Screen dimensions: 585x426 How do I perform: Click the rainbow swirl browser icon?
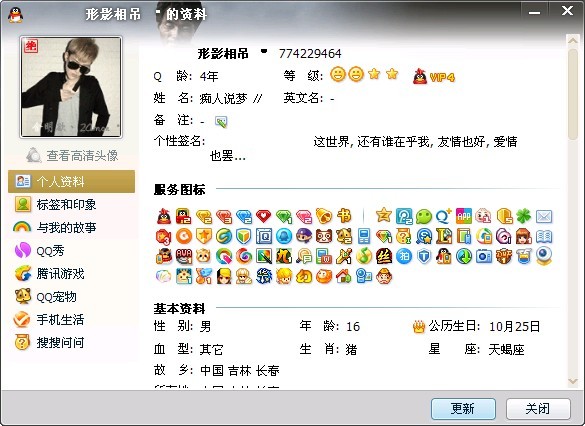244,256
